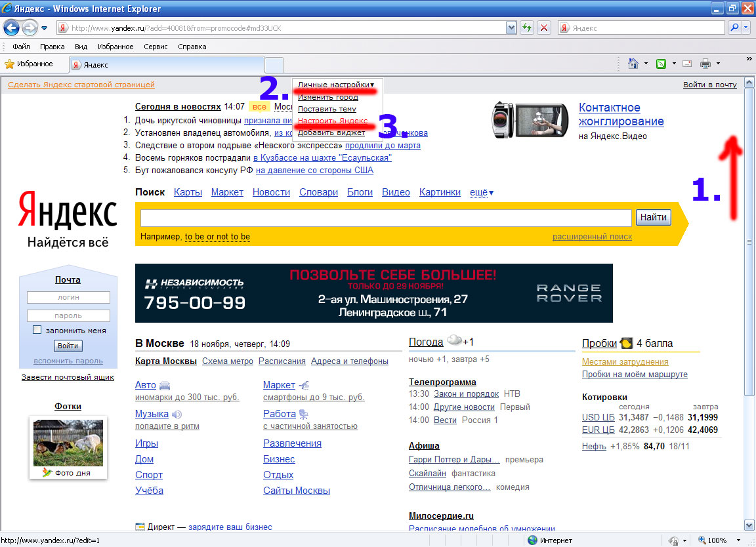The width and height of the screenshot is (756, 547).
Task: Click Сделать Яндекс стартовой страницей link
Action: click(81, 85)
